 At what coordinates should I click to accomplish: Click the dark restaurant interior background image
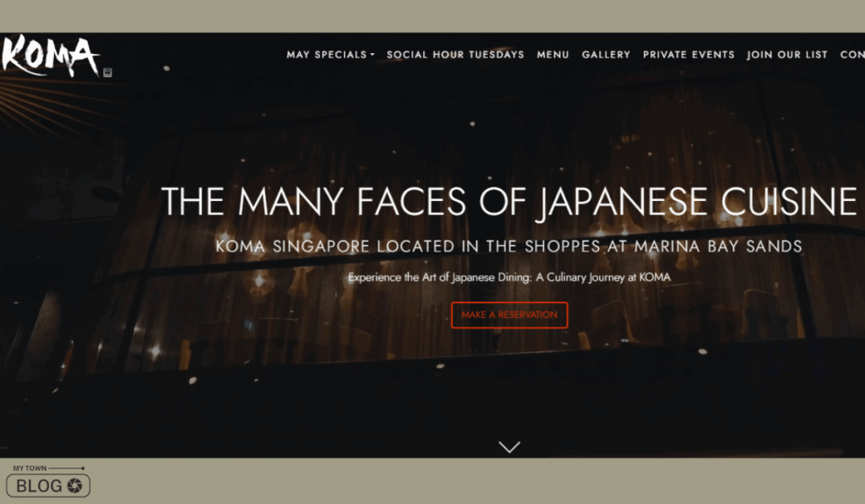pyautogui.click(x=432, y=386)
